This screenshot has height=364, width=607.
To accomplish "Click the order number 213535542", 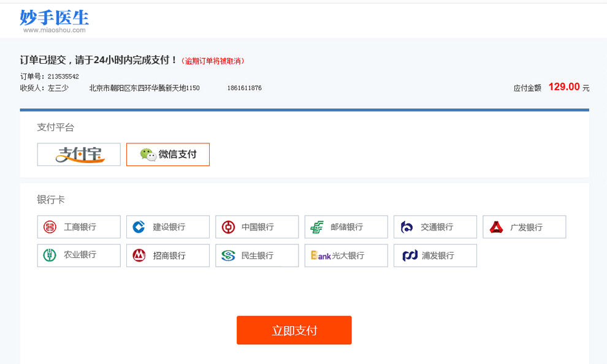I will click(63, 77).
